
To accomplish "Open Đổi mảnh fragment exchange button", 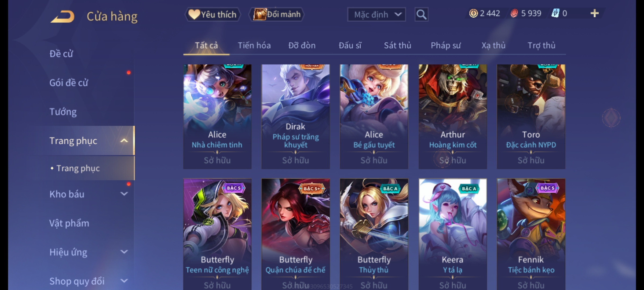I will point(277,14).
